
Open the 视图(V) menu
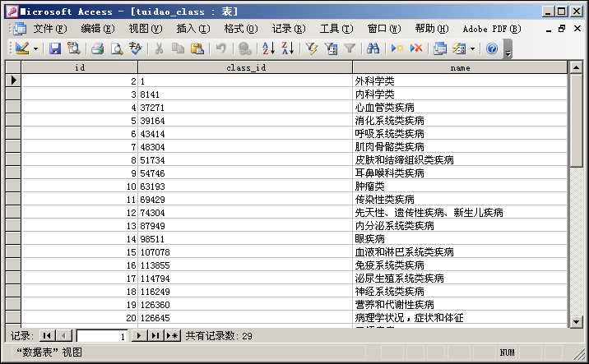(146, 29)
